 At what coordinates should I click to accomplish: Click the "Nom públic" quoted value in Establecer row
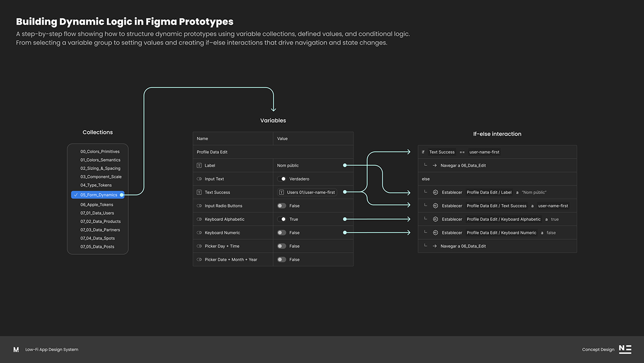534,192
